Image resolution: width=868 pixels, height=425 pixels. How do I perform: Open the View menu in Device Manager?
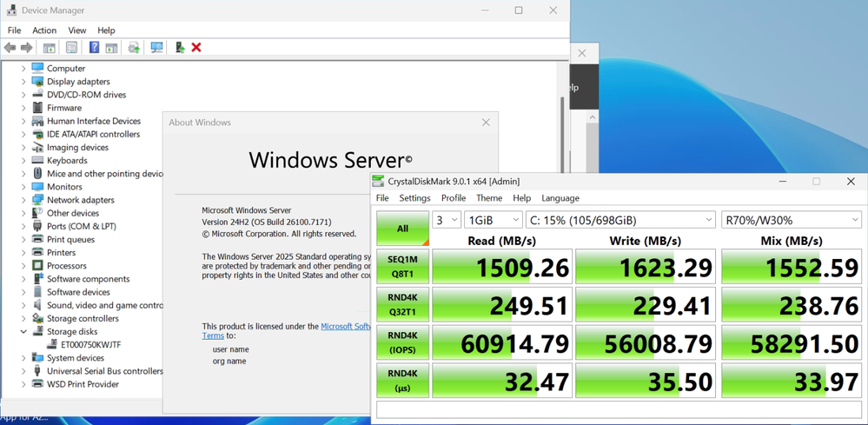(77, 30)
